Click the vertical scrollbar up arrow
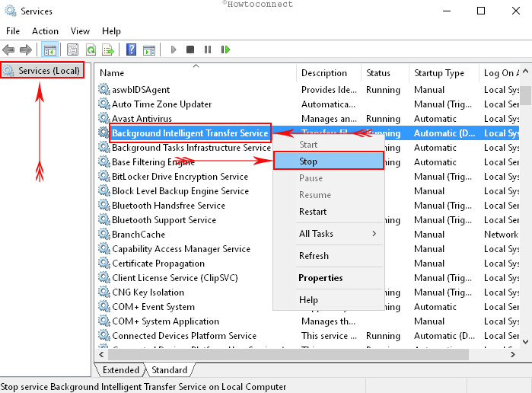Screen dimensions: 532x393 click(526, 71)
